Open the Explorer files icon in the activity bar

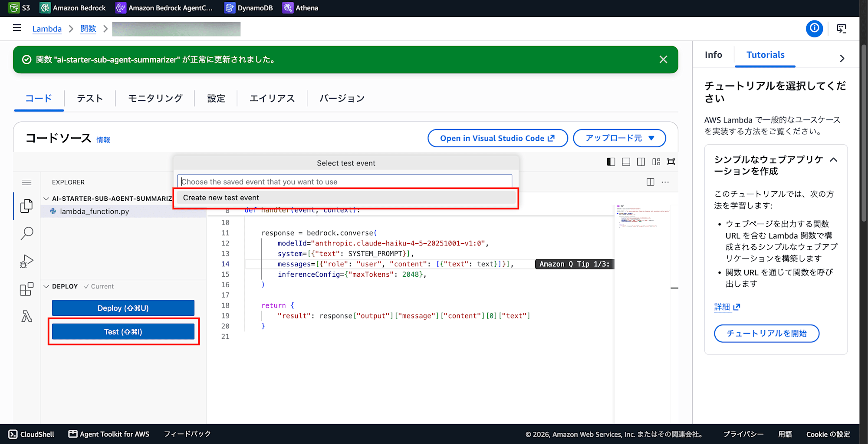pos(26,206)
